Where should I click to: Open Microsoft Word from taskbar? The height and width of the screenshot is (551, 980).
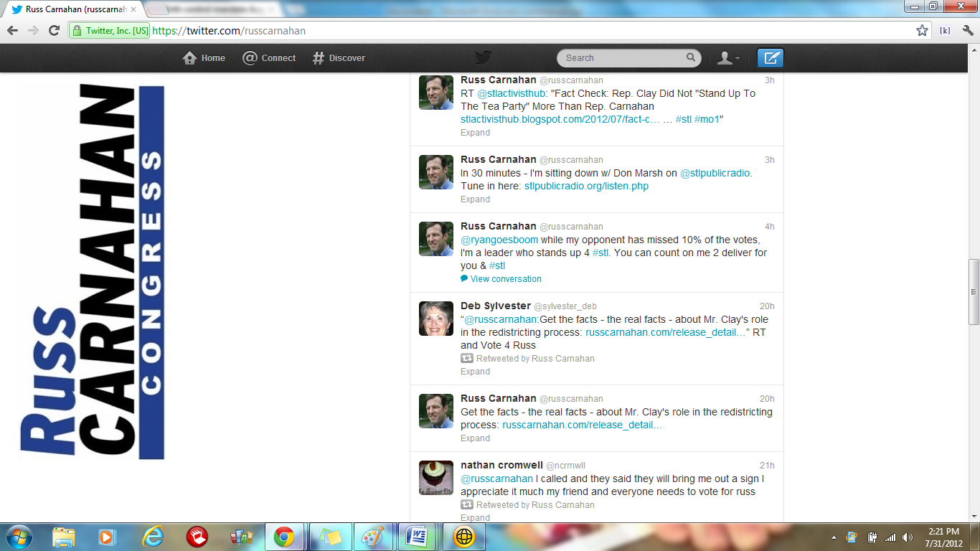(x=418, y=537)
